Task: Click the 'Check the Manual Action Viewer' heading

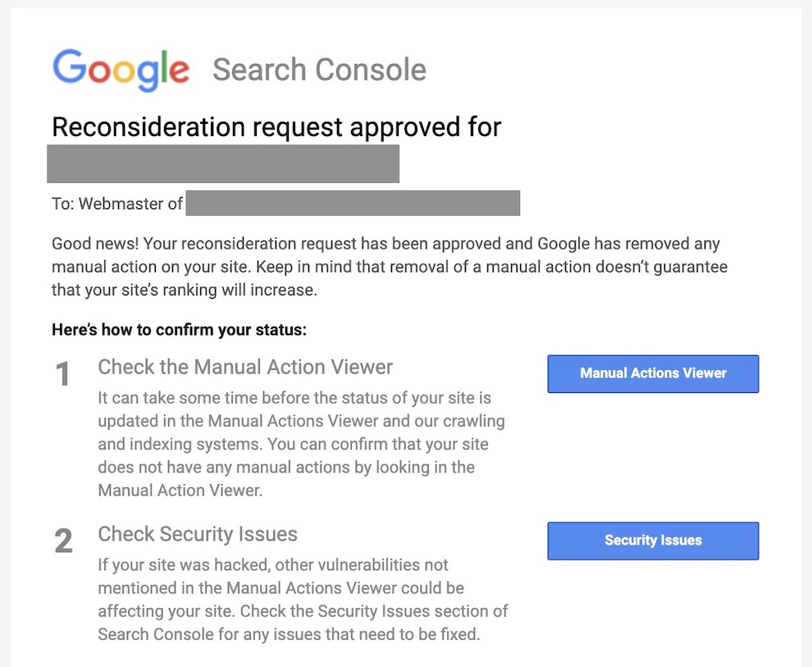Action: click(245, 367)
